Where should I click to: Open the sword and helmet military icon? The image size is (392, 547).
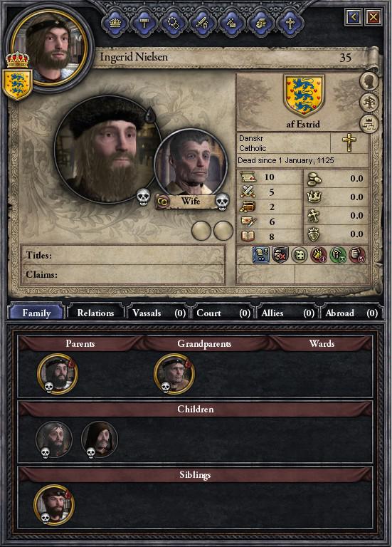point(202,24)
